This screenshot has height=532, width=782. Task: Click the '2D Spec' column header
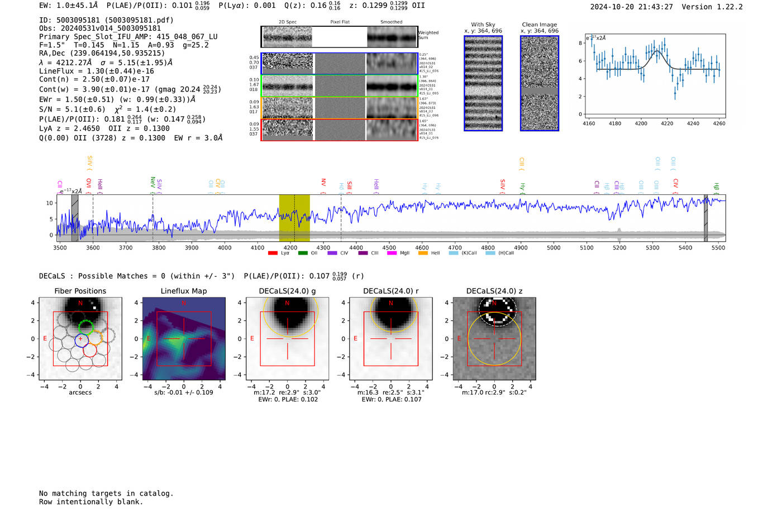pyautogui.click(x=288, y=22)
